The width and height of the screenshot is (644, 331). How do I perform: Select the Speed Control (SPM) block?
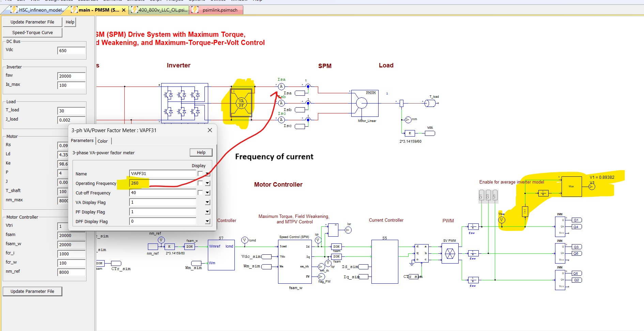[295, 262]
